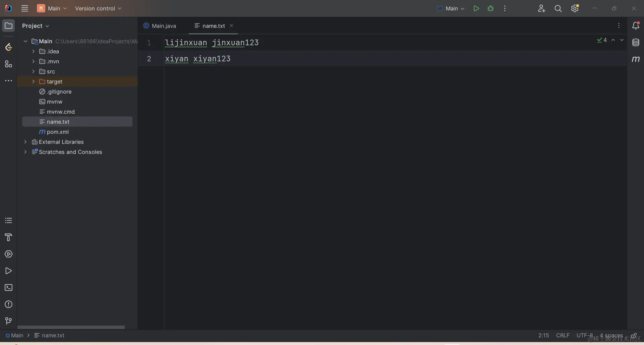
Task: Open the Terminal tool window
Action: [9, 288]
